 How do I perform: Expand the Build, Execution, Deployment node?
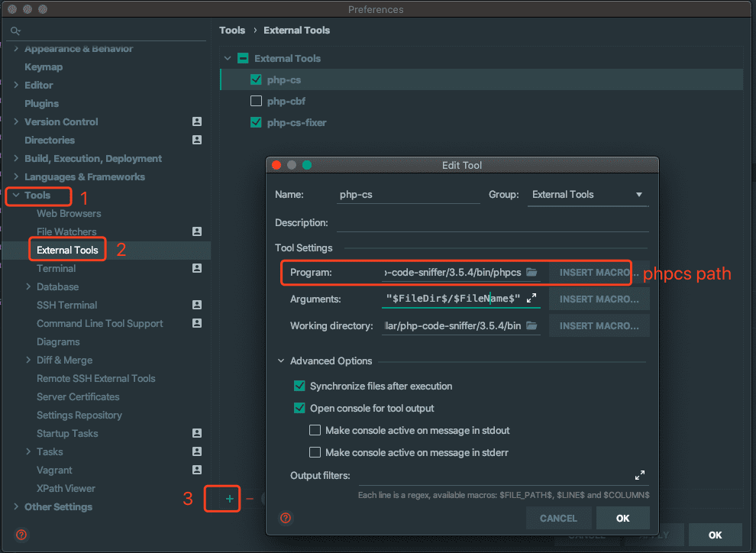point(16,158)
